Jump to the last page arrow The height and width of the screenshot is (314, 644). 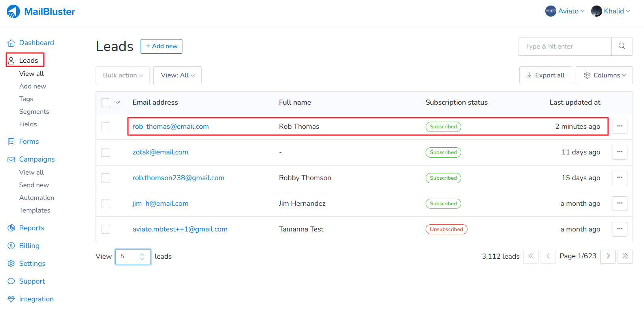(x=625, y=256)
